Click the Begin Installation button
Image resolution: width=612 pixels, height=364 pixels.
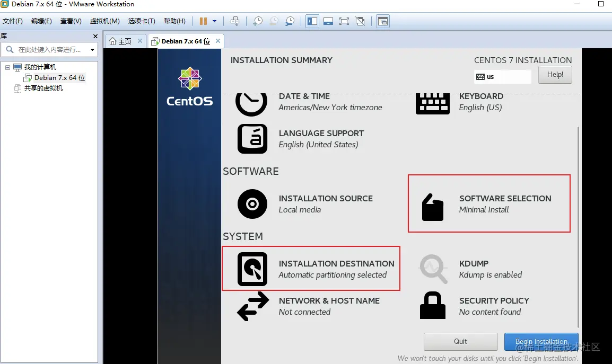541,341
